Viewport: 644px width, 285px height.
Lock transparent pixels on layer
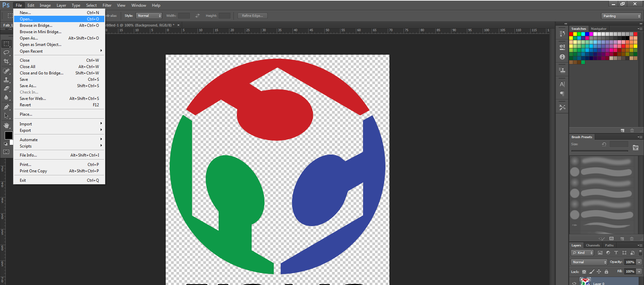[x=584, y=272]
